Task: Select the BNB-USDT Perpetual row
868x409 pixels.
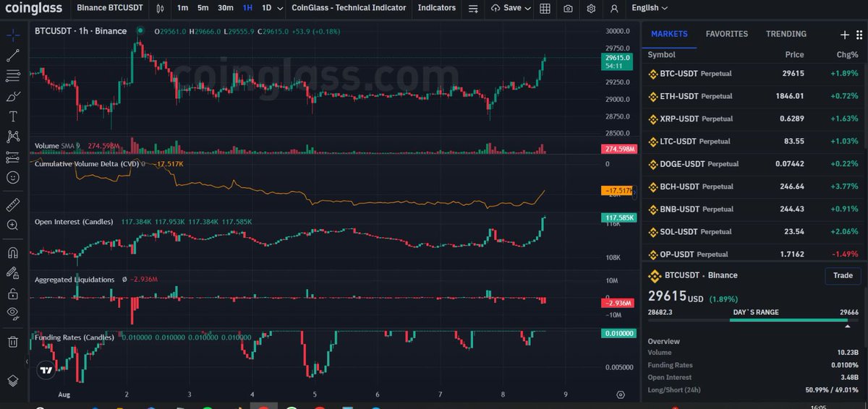Action: coord(752,209)
